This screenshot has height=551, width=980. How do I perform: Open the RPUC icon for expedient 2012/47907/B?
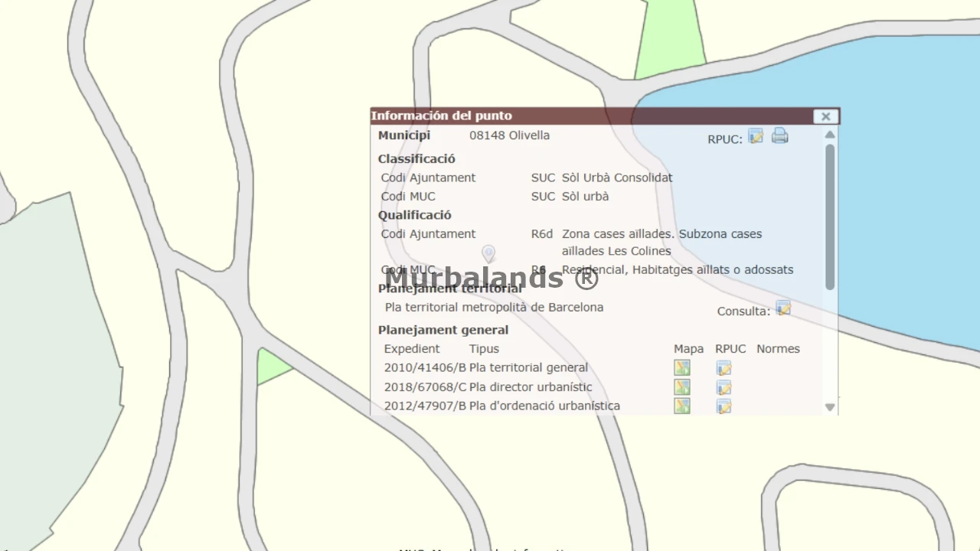[724, 406]
